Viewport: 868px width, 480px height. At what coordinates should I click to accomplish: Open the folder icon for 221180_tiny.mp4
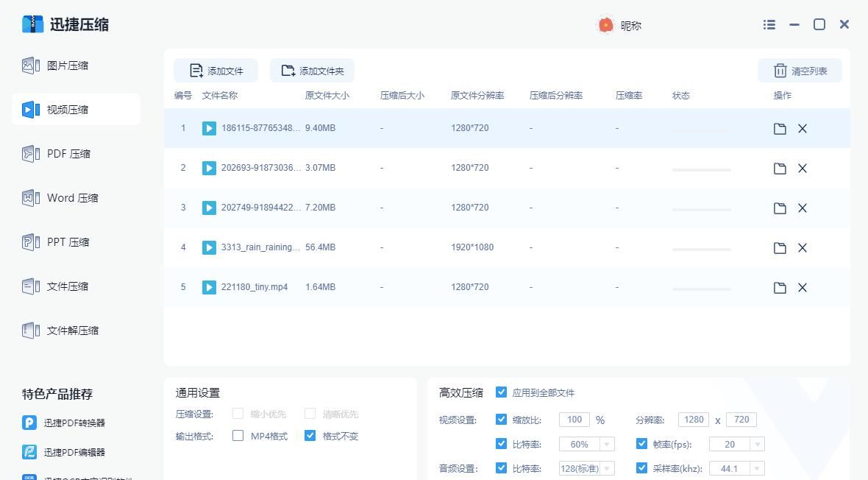point(780,287)
